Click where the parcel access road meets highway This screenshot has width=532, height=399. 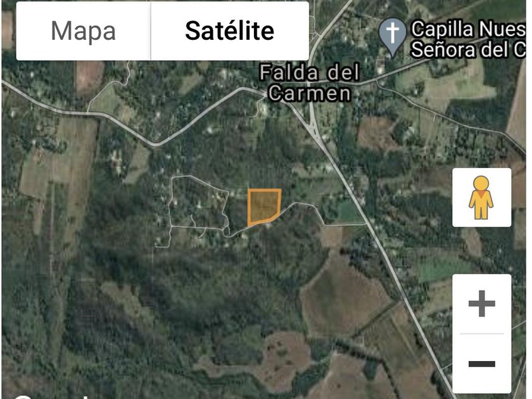coord(366,224)
